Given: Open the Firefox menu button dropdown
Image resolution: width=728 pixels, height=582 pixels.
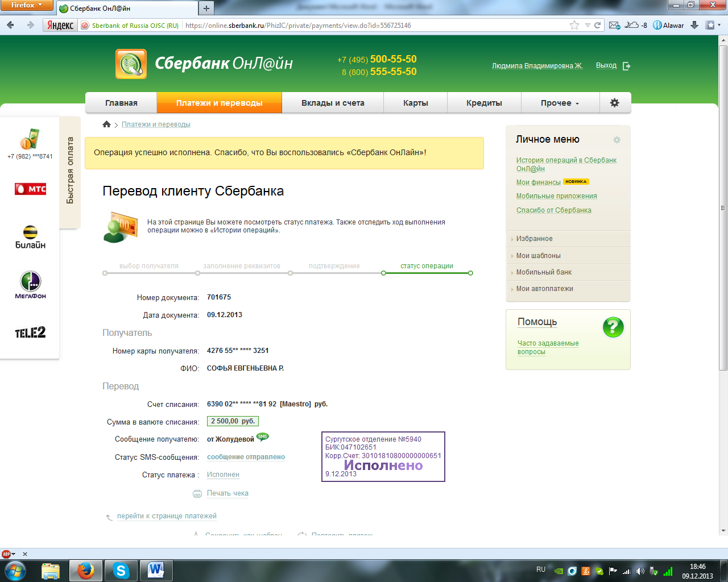Looking at the screenshot, I should click(27, 5).
